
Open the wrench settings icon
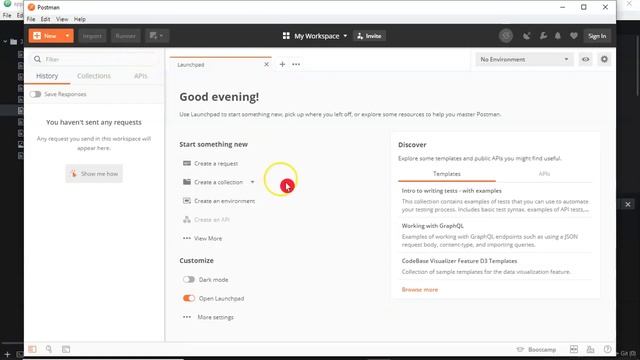pos(543,36)
